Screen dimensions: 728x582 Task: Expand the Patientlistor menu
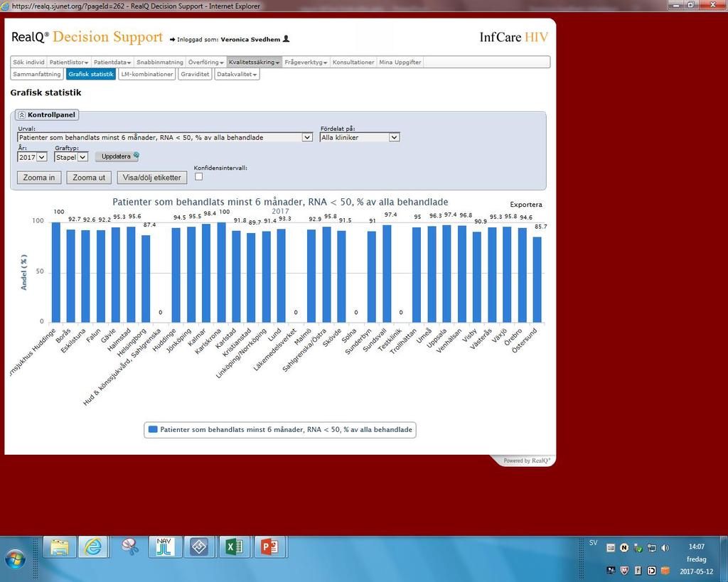pyautogui.click(x=69, y=63)
